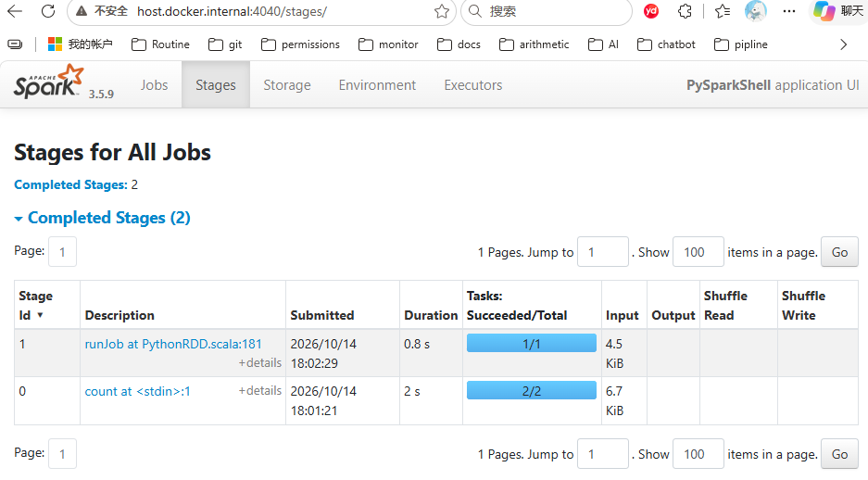Image resolution: width=868 pixels, height=480 pixels.
Task: Focus the bottom Show items field
Action: pos(698,454)
